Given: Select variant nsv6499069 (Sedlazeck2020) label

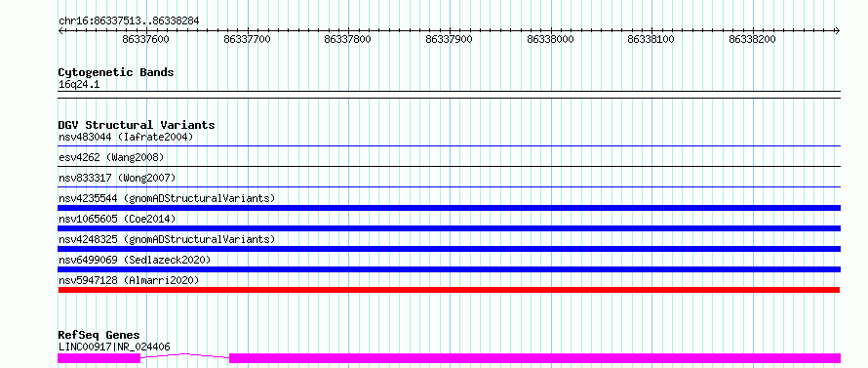Looking at the screenshot, I should point(135,260).
